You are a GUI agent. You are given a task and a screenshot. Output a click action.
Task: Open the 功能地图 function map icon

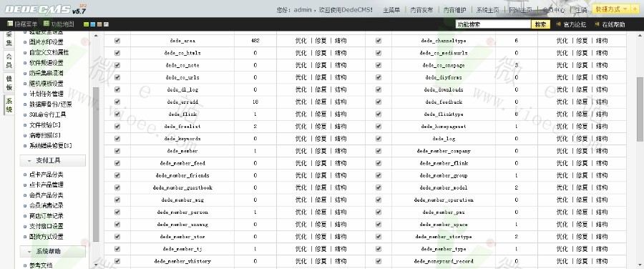(x=47, y=24)
